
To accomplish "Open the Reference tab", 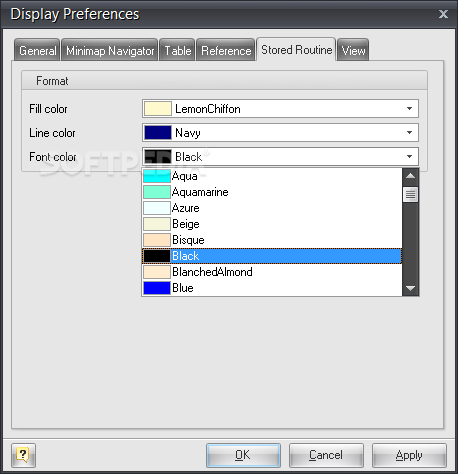I will coord(226,51).
